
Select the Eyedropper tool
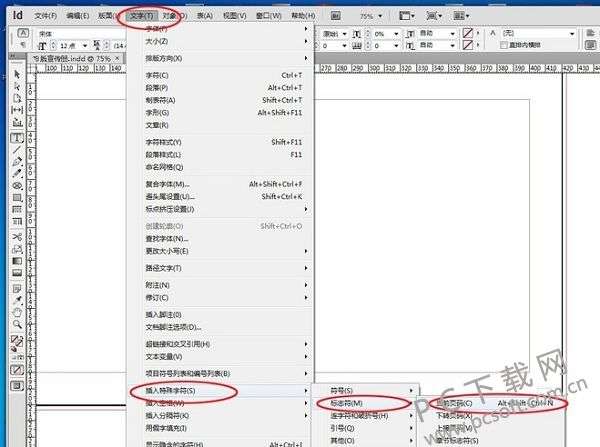click(x=17, y=300)
